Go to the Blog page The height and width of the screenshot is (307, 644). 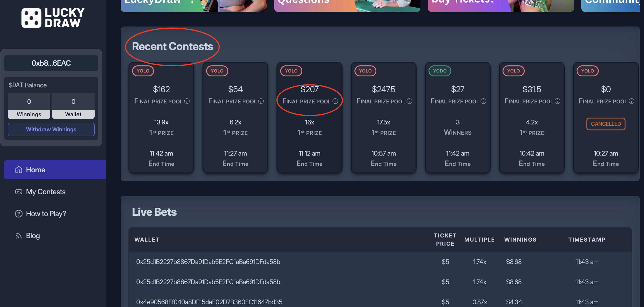point(33,235)
